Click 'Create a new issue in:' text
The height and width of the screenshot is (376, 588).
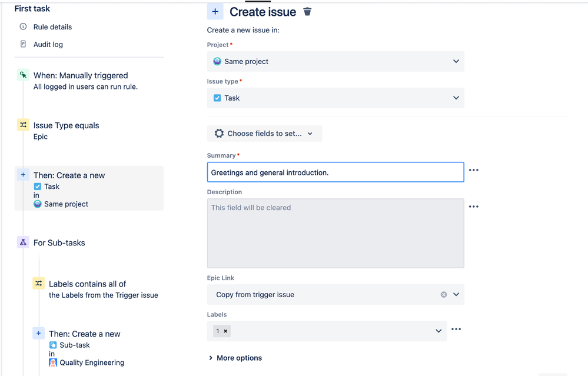[243, 30]
